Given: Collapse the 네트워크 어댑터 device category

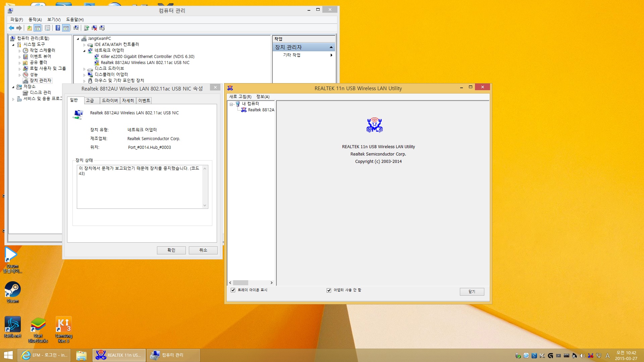Looking at the screenshot, I should (x=84, y=51).
